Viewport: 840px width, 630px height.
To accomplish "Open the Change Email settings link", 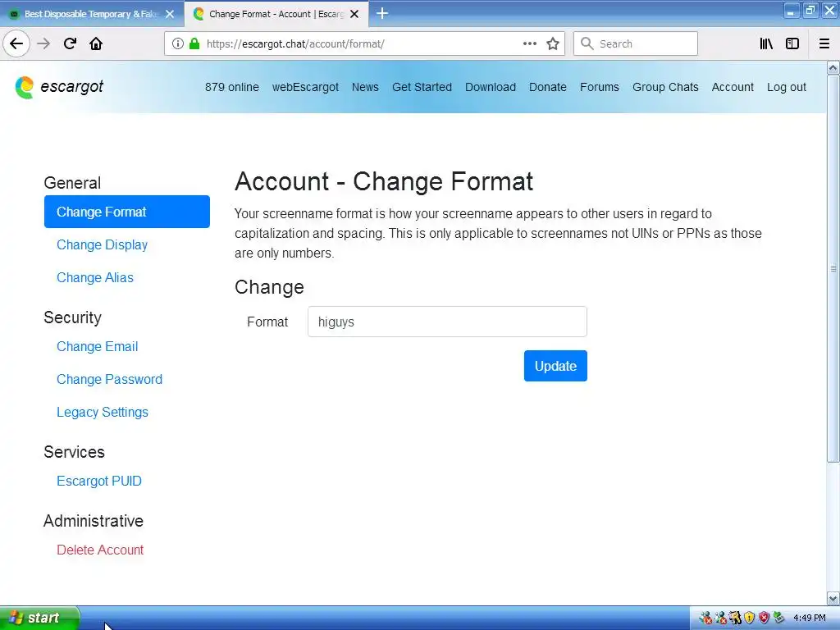I will pos(98,347).
